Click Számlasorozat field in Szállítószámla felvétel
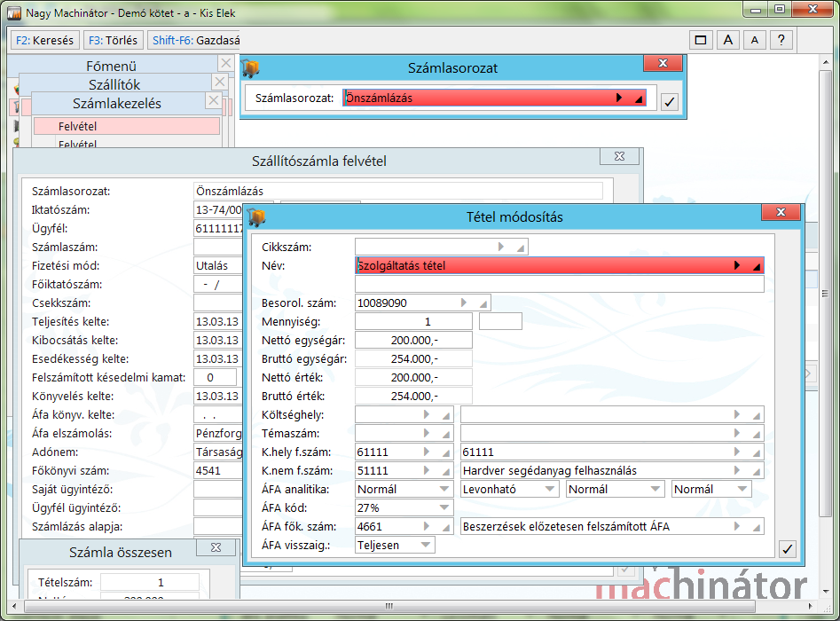Image resolution: width=840 pixels, height=621 pixels. [398, 191]
